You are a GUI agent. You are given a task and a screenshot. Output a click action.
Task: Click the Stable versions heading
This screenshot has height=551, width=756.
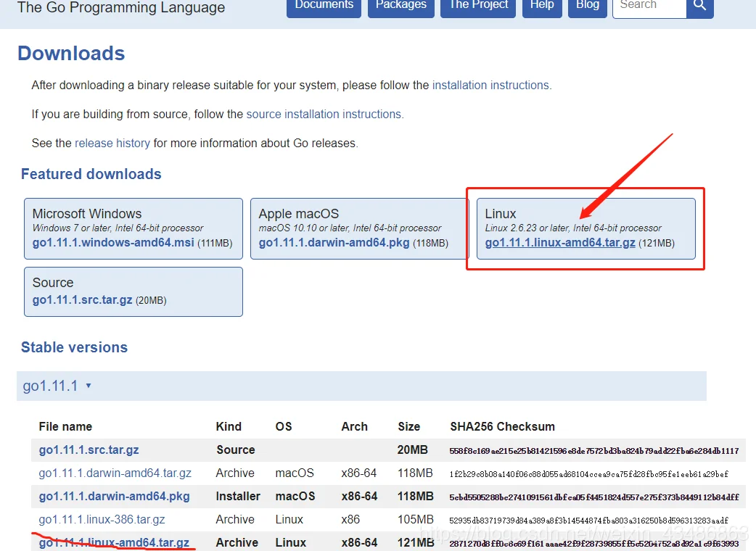click(x=74, y=347)
